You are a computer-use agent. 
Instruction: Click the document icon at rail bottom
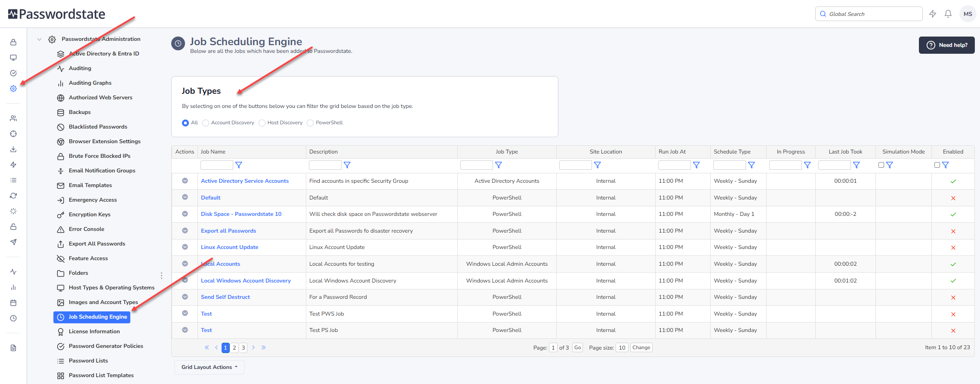(x=13, y=348)
